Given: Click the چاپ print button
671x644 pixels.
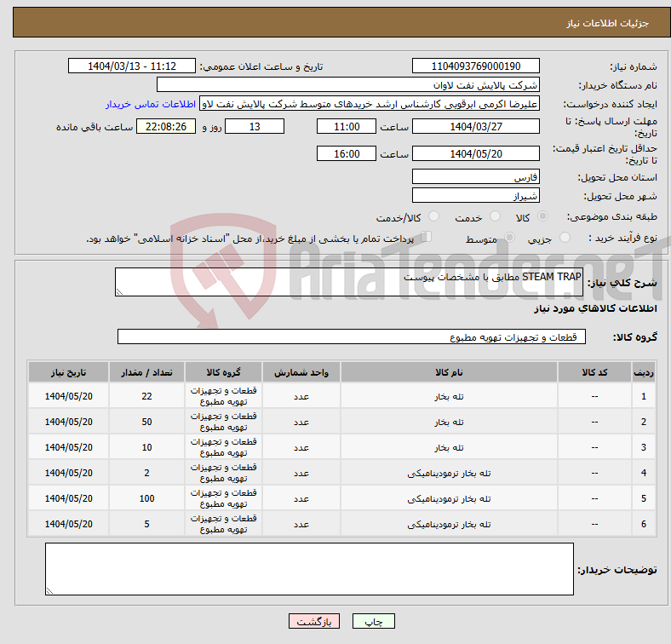Looking at the screenshot, I should point(373,621).
